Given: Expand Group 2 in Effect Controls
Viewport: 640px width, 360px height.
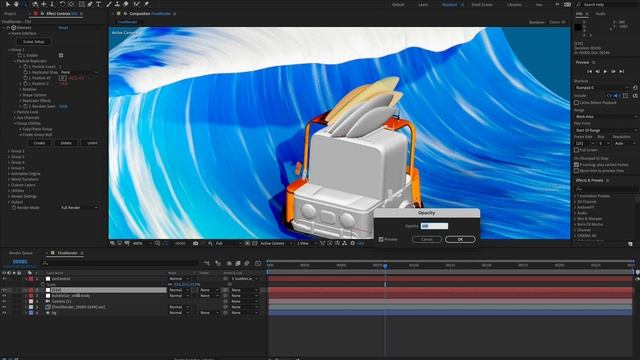Looking at the screenshot, I should tap(9, 151).
